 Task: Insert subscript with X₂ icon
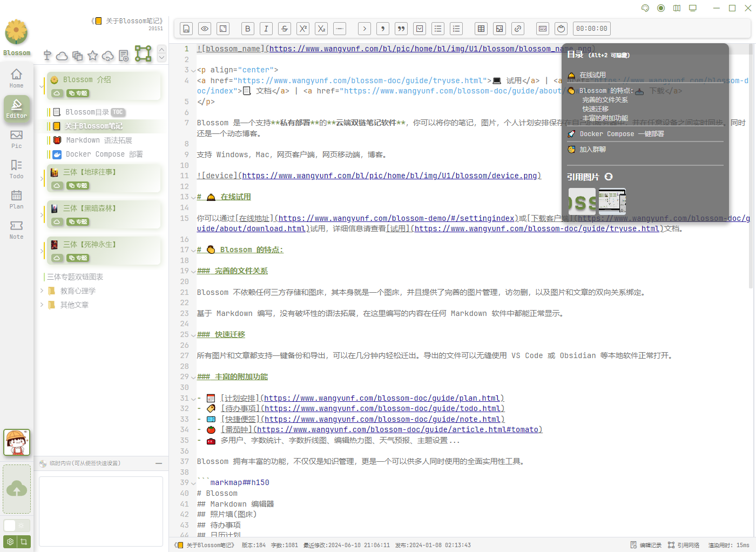coord(321,29)
